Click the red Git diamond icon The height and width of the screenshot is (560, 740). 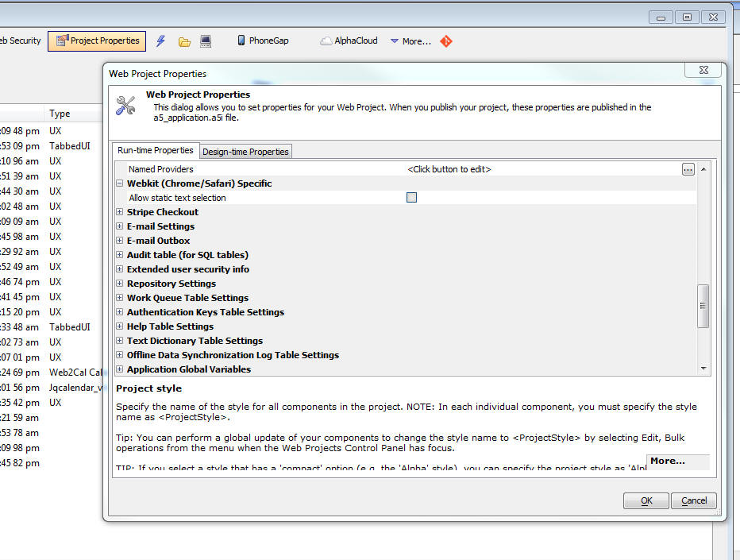446,41
